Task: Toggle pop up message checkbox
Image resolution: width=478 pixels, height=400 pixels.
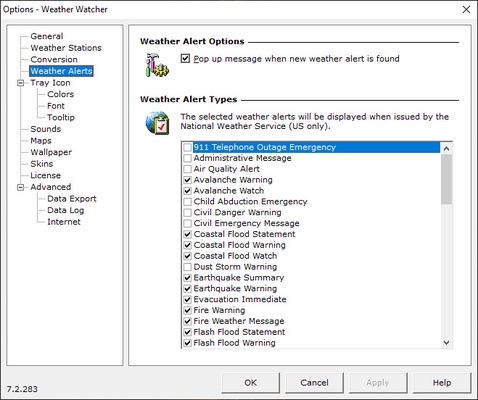Action: (x=185, y=59)
